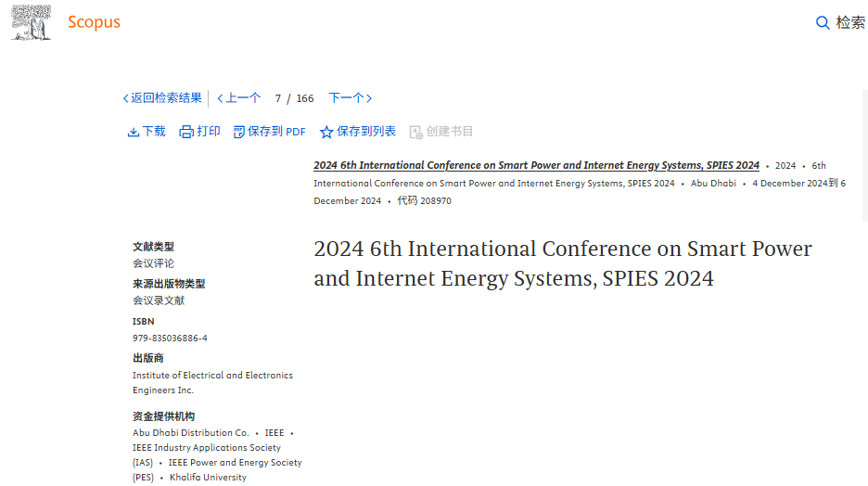Advance to next record with 下一个
Image resolution: width=868 pixels, height=486 pixels.
click(350, 98)
